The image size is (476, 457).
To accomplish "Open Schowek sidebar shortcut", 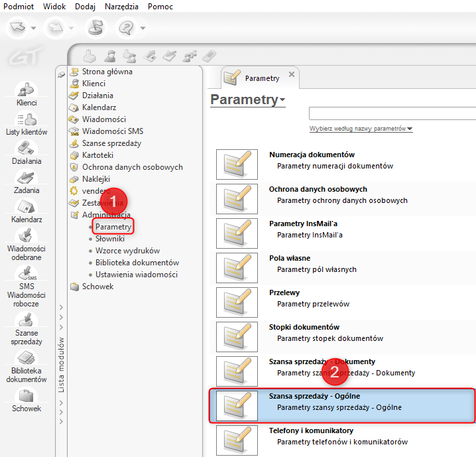I will click(x=27, y=400).
